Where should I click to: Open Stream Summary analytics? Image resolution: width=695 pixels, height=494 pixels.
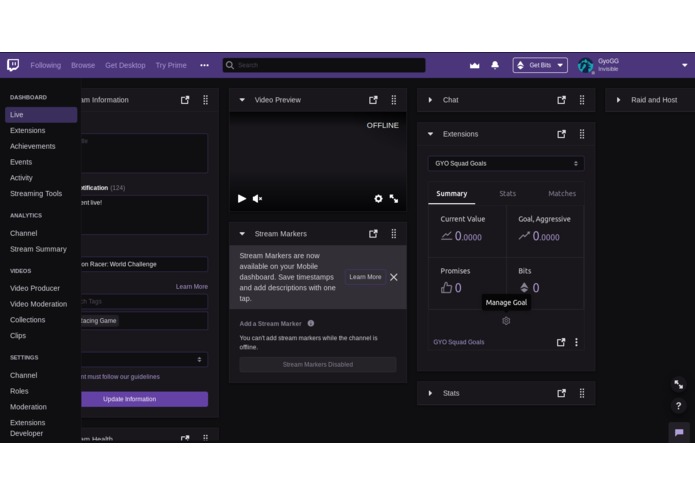tap(38, 249)
